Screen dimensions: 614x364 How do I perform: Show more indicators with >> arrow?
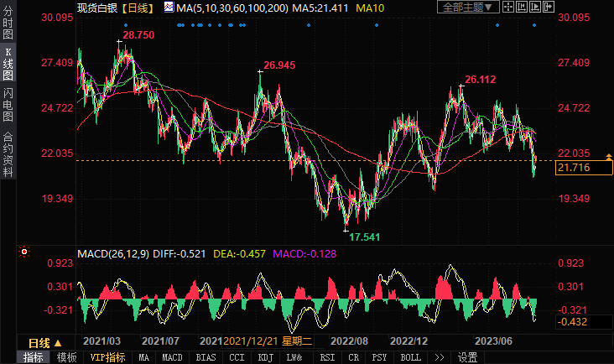pyautogui.click(x=440, y=357)
